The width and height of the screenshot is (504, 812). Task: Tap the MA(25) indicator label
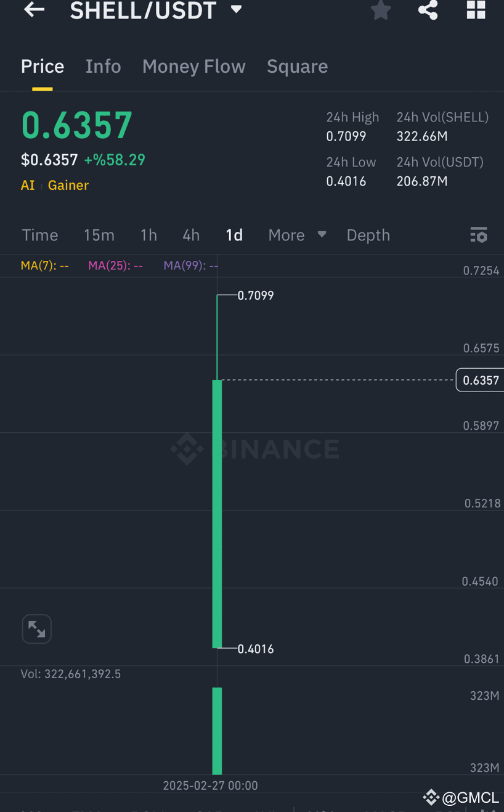tap(116, 266)
